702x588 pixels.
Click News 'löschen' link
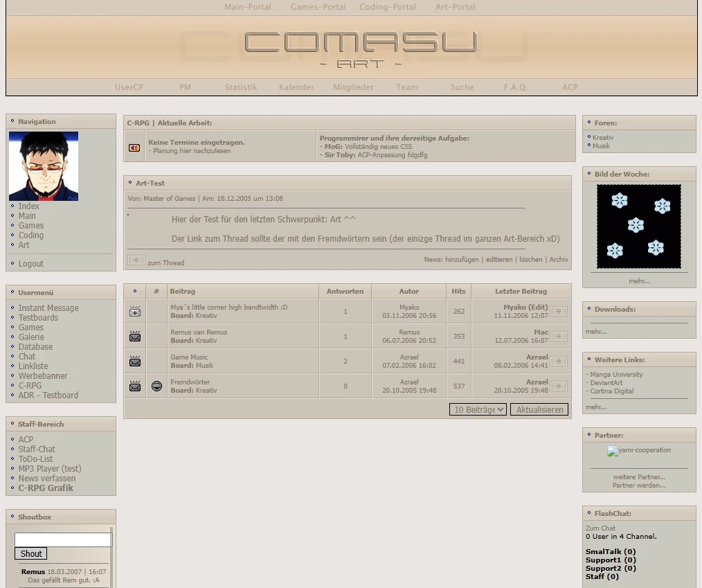coord(530,259)
